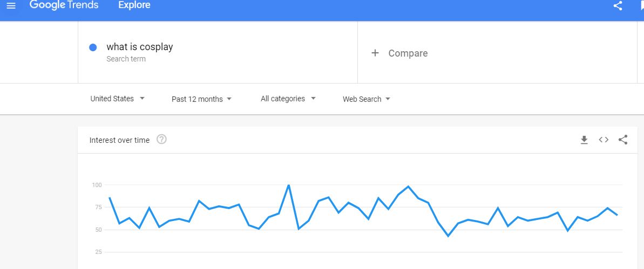Screen dimensions: 644x269
Task: Click the 'Search term' label
Action: pos(126,59)
